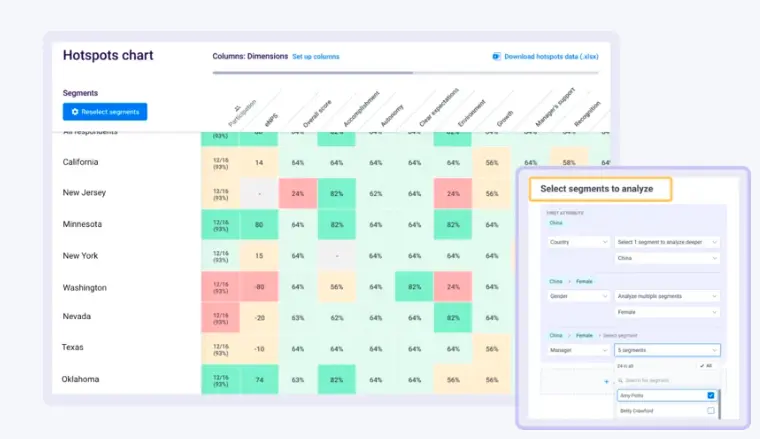Select the China breadcrumb tag above Gender

tap(554, 281)
